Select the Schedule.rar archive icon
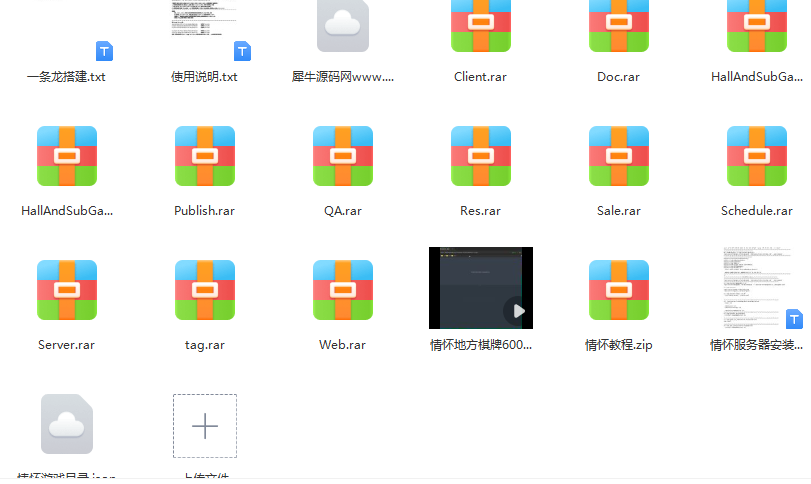Viewport: 811px width, 484px height. click(x=757, y=156)
